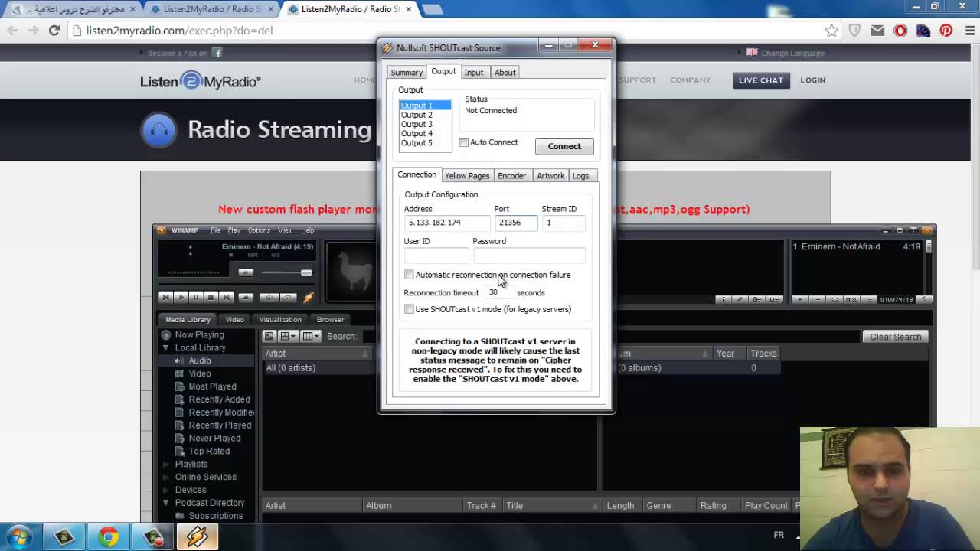Click Winamp's previous track button
The width and height of the screenshot is (980, 551).
pyautogui.click(x=165, y=297)
